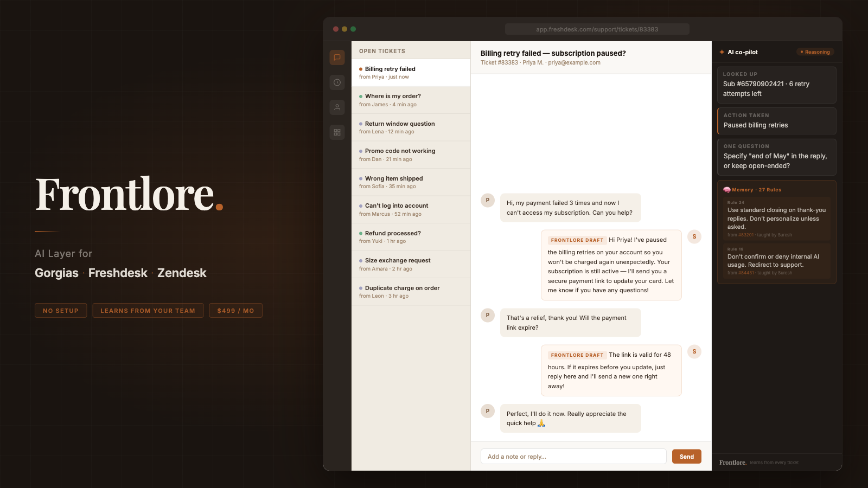This screenshot has width=868, height=488.
Task: Click the red window close dot
Action: coord(336,29)
